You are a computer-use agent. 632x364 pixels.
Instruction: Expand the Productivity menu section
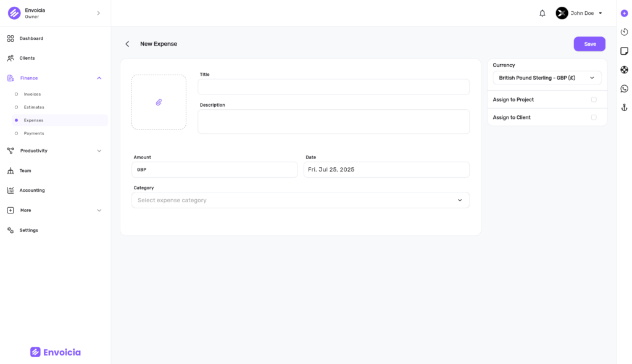click(54, 151)
